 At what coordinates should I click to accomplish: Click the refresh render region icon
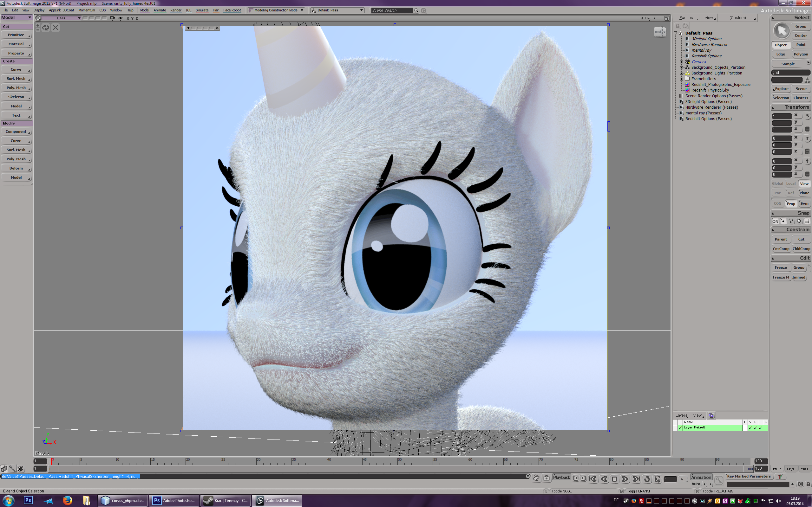click(x=46, y=28)
